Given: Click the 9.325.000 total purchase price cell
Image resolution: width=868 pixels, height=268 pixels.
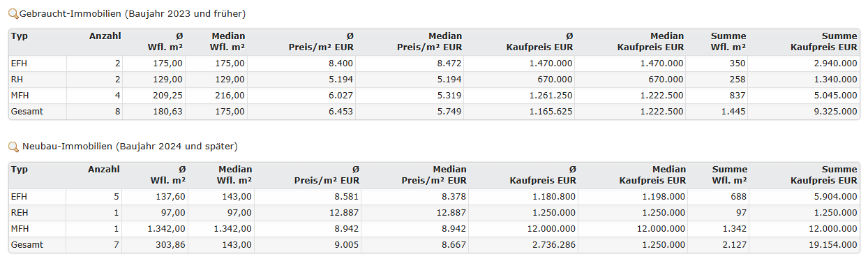Looking at the screenshot, I should click(833, 112).
